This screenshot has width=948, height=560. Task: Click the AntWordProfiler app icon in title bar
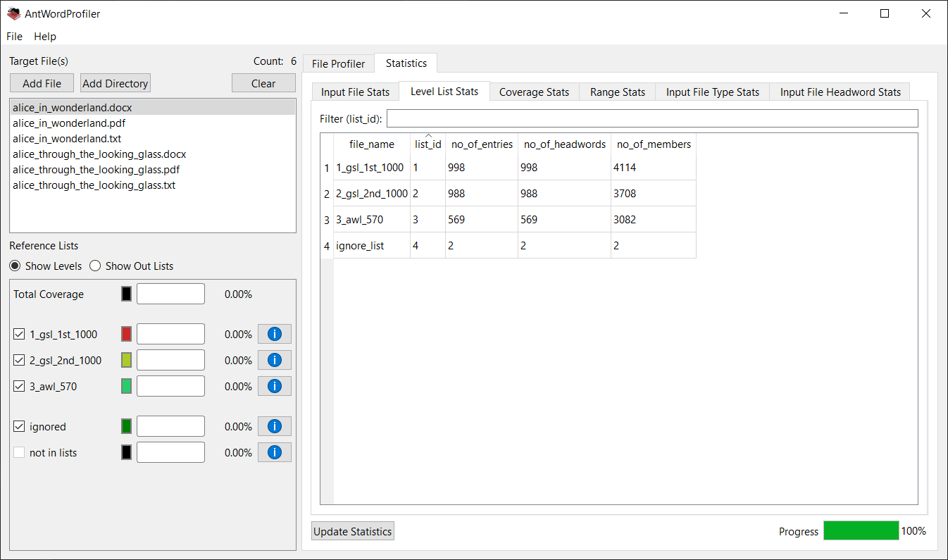click(13, 13)
